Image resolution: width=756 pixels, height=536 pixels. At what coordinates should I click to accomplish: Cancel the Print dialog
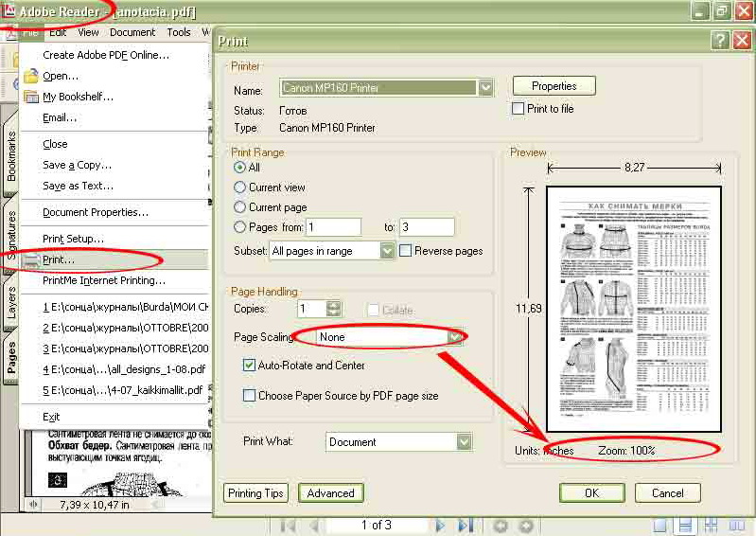pyautogui.click(x=667, y=493)
